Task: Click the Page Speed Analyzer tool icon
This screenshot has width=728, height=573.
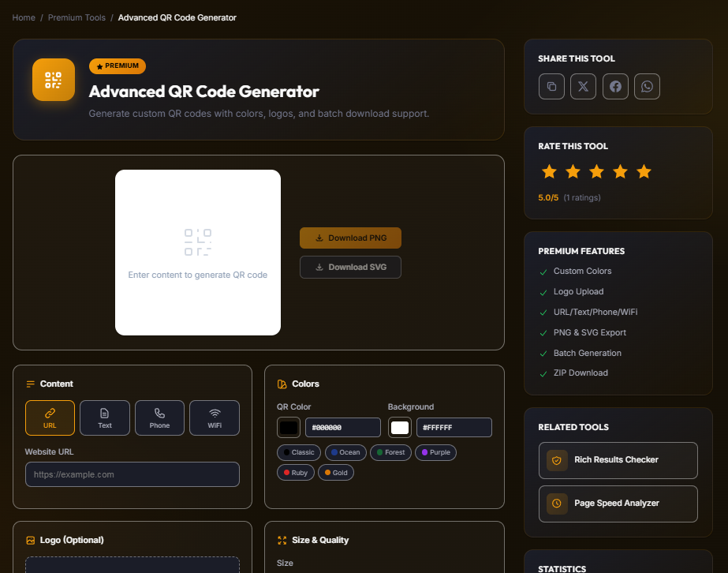Action: tap(558, 504)
